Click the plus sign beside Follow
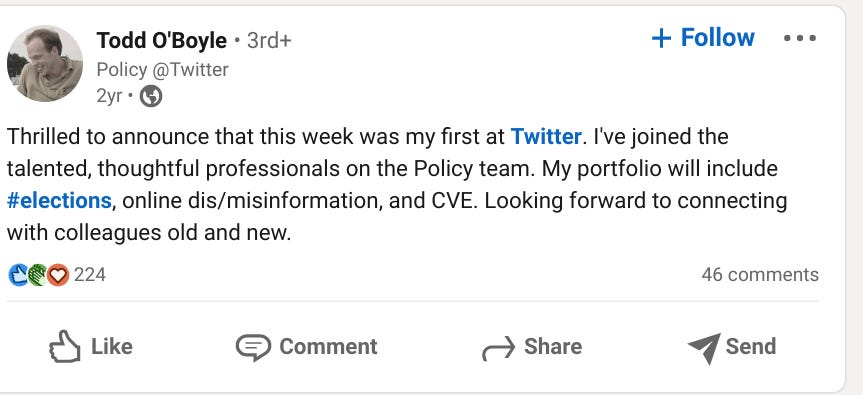The image size is (863, 395). (661, 39)
